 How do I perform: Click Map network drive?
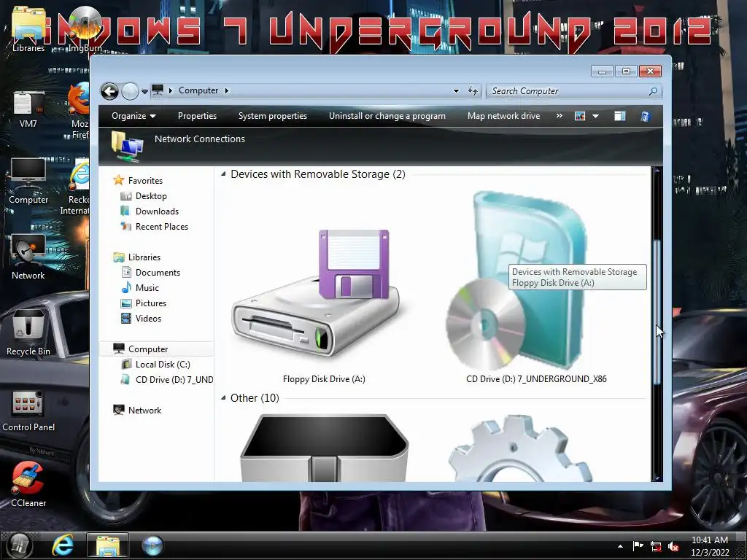pyautogui.click(x=503, y=116)
